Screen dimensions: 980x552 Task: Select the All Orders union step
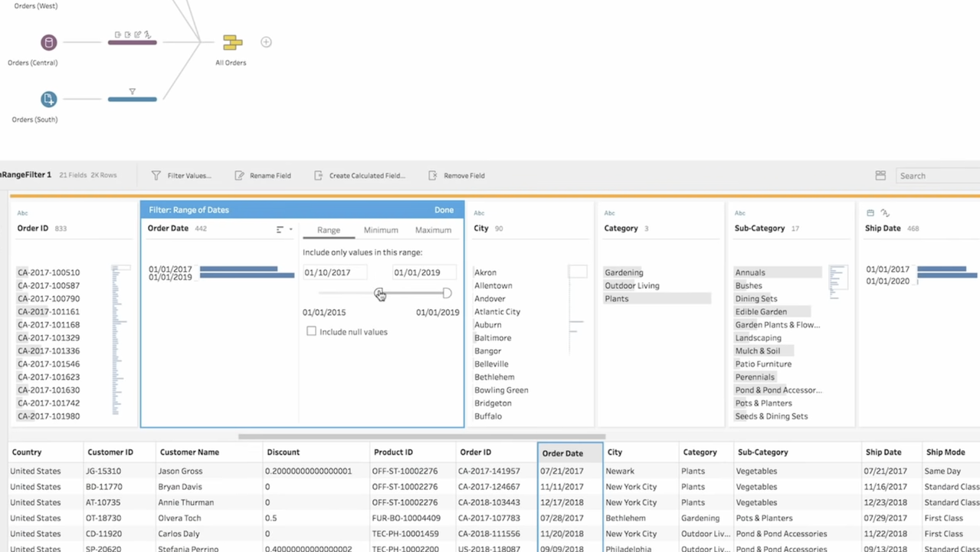click(231, 42)
